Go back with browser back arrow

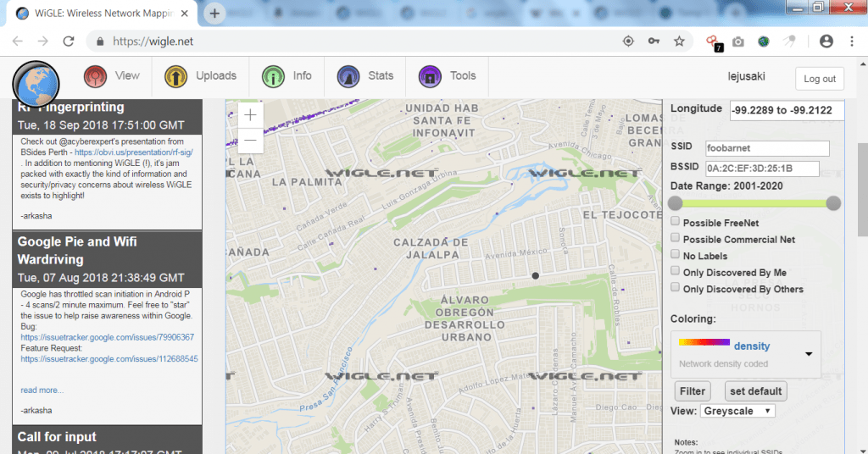click(x=18, y=42)
